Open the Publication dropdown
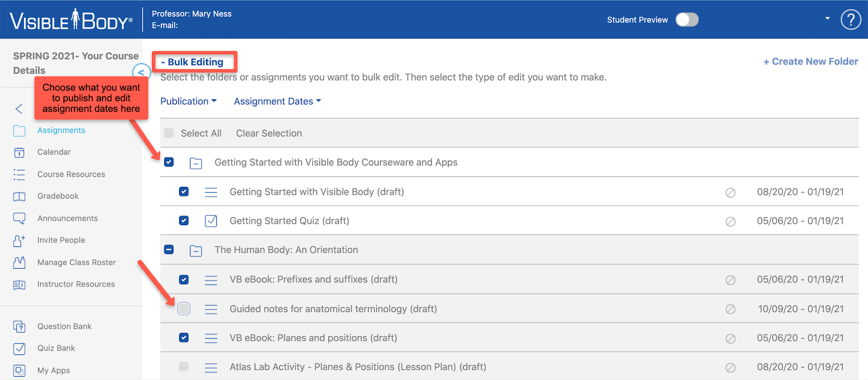 188,101
